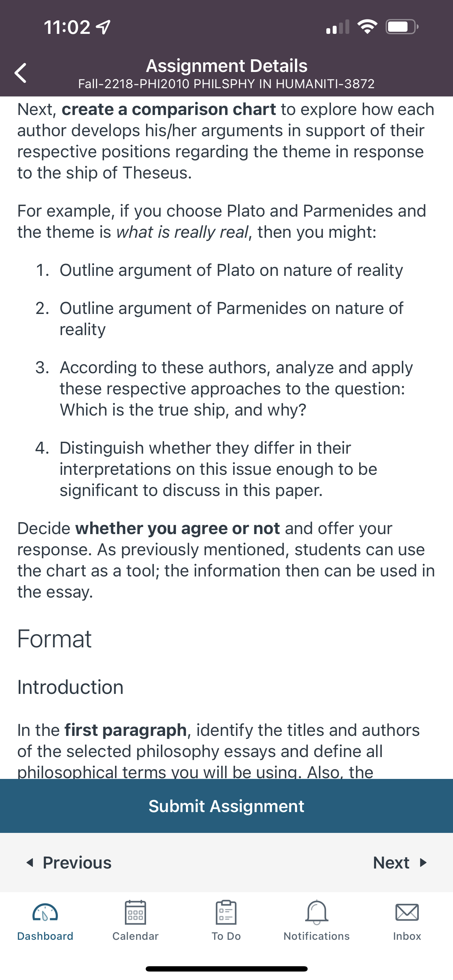This screenshot has width=453, height=980.
Task: Tap the location arrow status icon
Action: click(x=103, y=27)
